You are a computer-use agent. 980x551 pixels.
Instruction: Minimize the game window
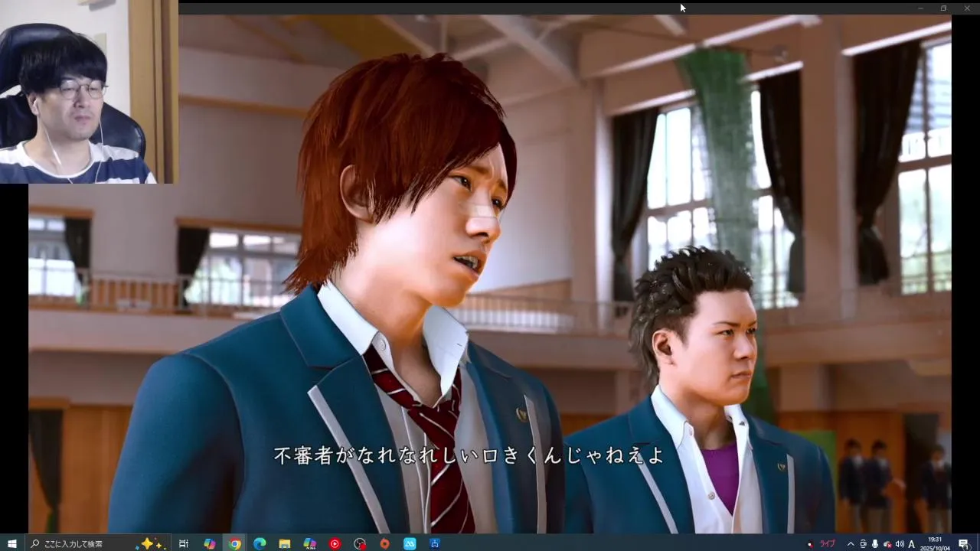tap(920, 8)
